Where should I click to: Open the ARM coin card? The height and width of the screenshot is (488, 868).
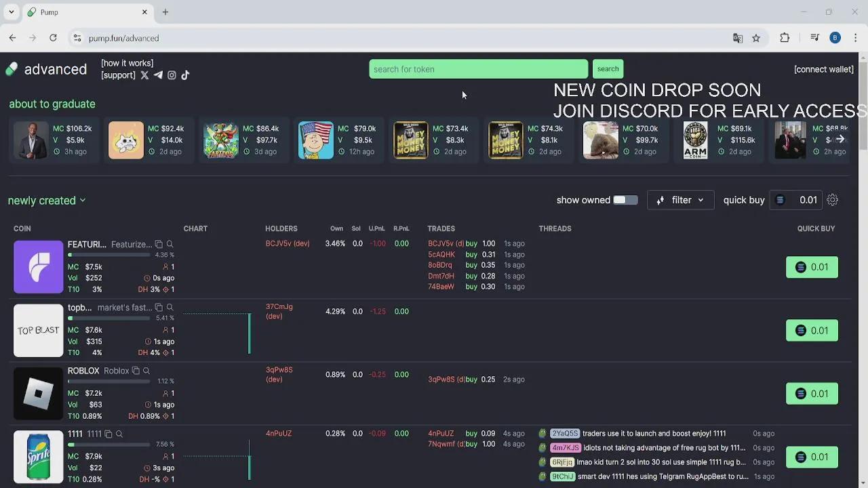(719, 140)
